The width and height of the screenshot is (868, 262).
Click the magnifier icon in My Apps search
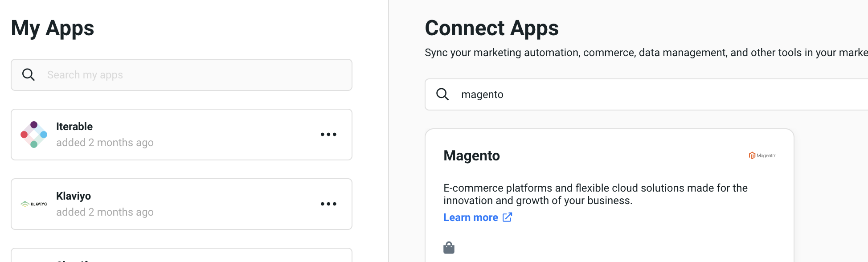(29, 75)
